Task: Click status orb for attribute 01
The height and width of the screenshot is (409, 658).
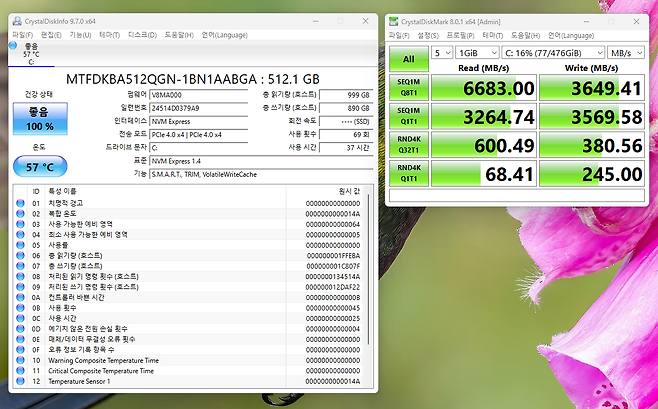Action: tap(21, 202)
